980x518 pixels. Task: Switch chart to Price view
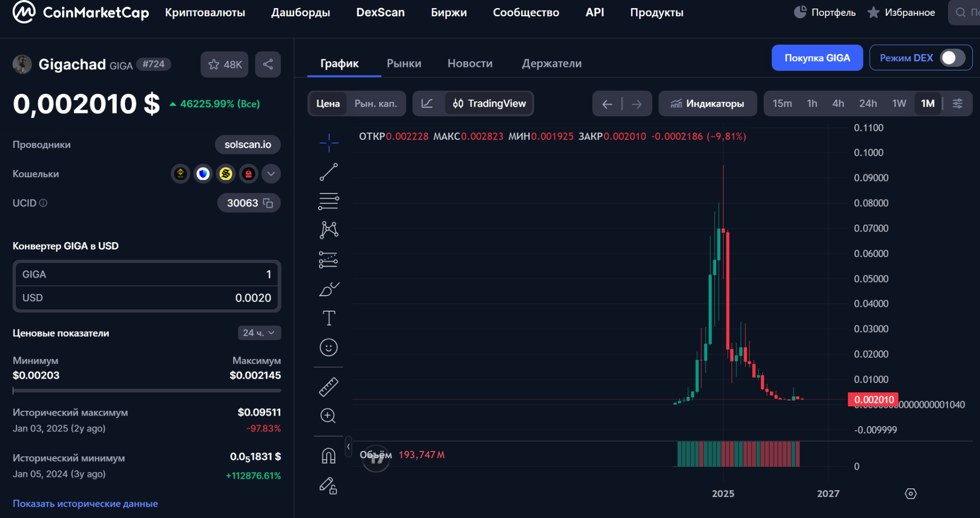[328, 103]
